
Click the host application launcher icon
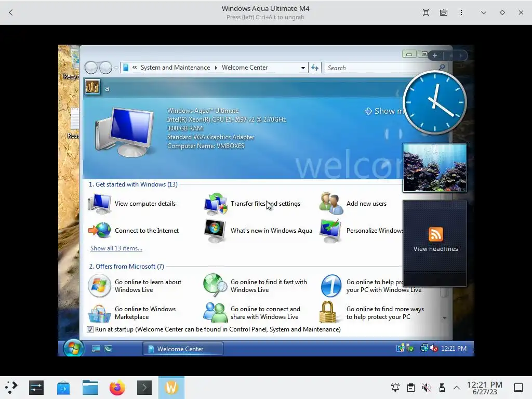point(11,388)
